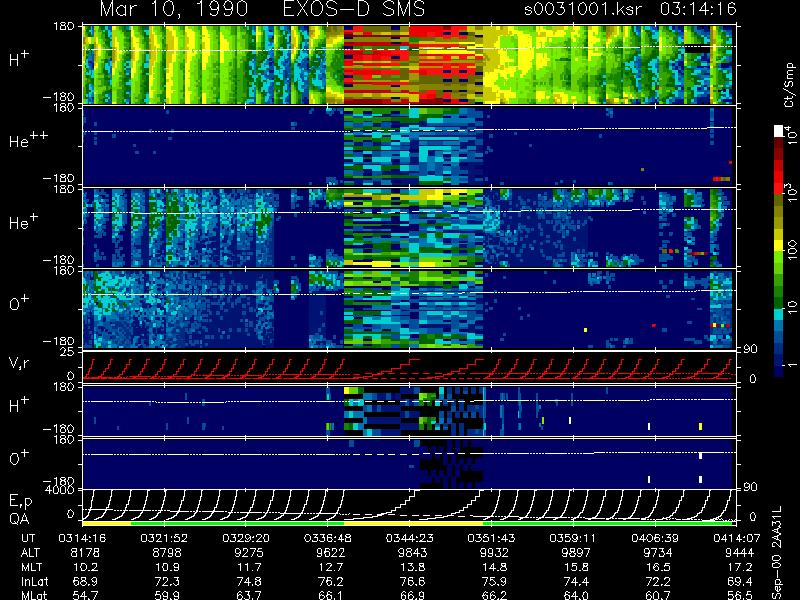Viewport: 800px width, 600px height.
Task: Click the 'V,r' panel label
Action: tap(19, 363)
